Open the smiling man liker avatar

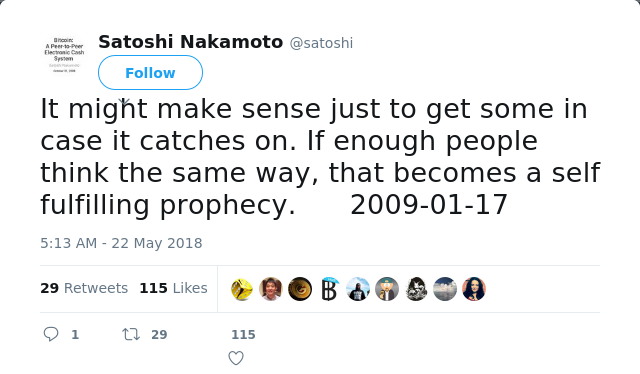(271, 289)
